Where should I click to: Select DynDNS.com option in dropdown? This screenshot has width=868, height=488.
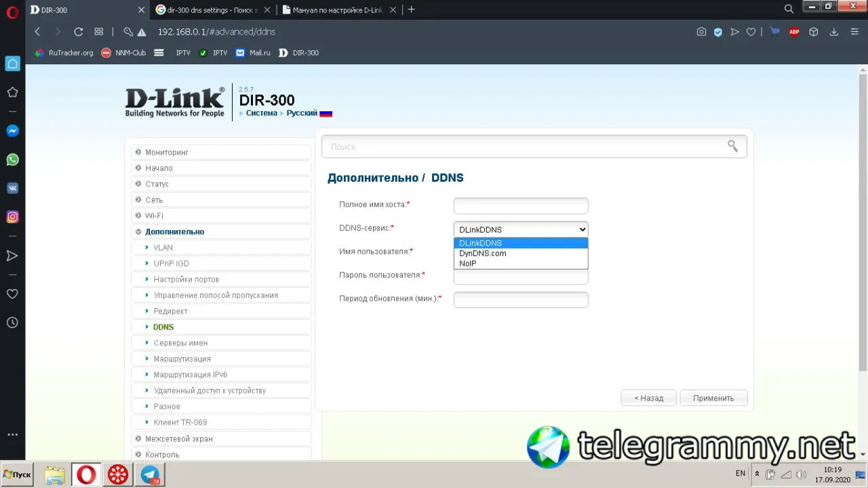coord(521,253)
